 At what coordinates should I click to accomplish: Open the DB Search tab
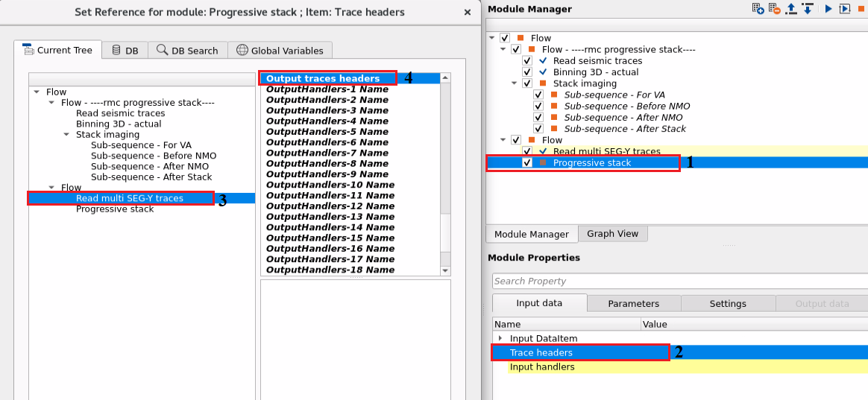(188, 51)
